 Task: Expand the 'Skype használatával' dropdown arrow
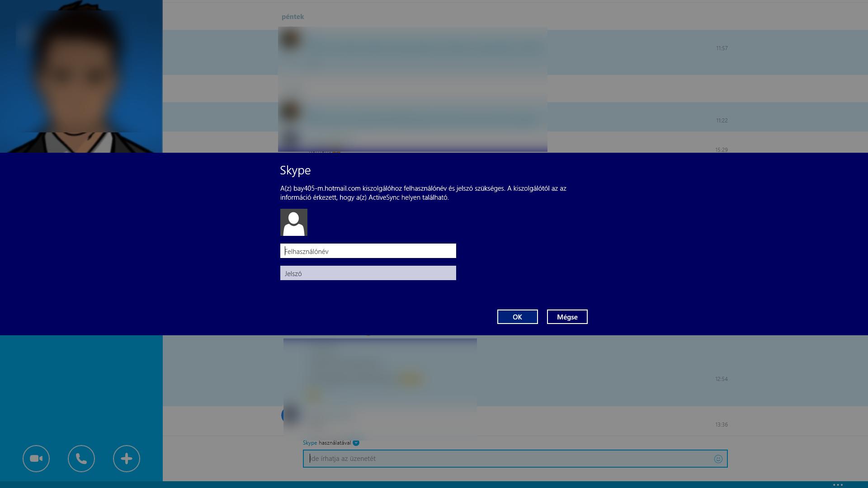(x=356, y=443)
